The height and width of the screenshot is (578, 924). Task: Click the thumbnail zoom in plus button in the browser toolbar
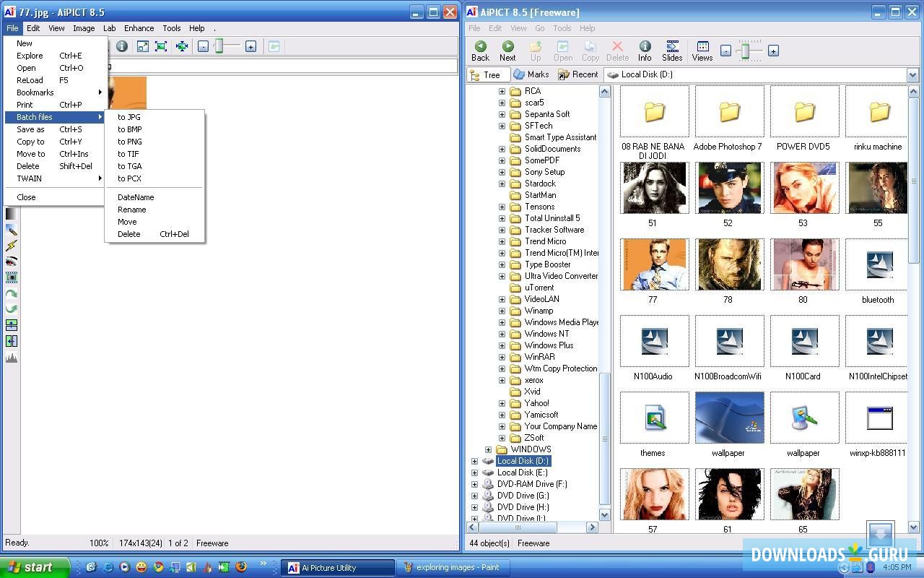(773, 51)
